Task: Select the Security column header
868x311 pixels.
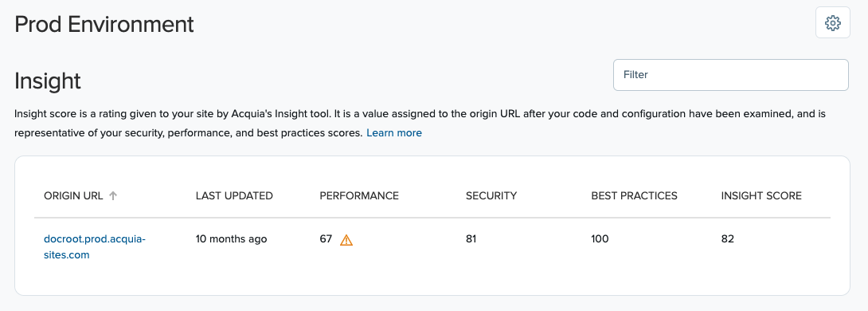Action: point(491,195)
